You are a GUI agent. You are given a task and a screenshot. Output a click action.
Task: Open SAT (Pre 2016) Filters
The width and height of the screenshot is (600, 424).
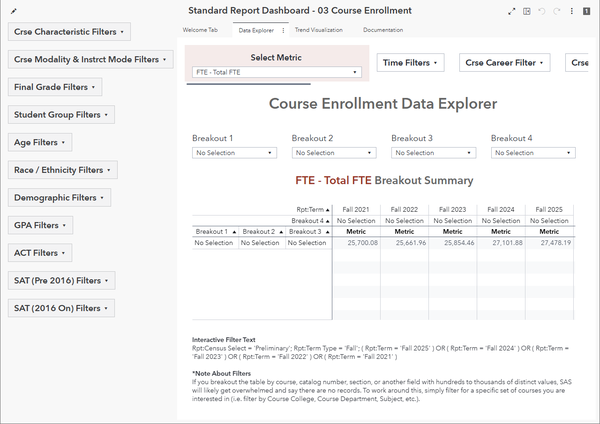[x=62, y=280]
